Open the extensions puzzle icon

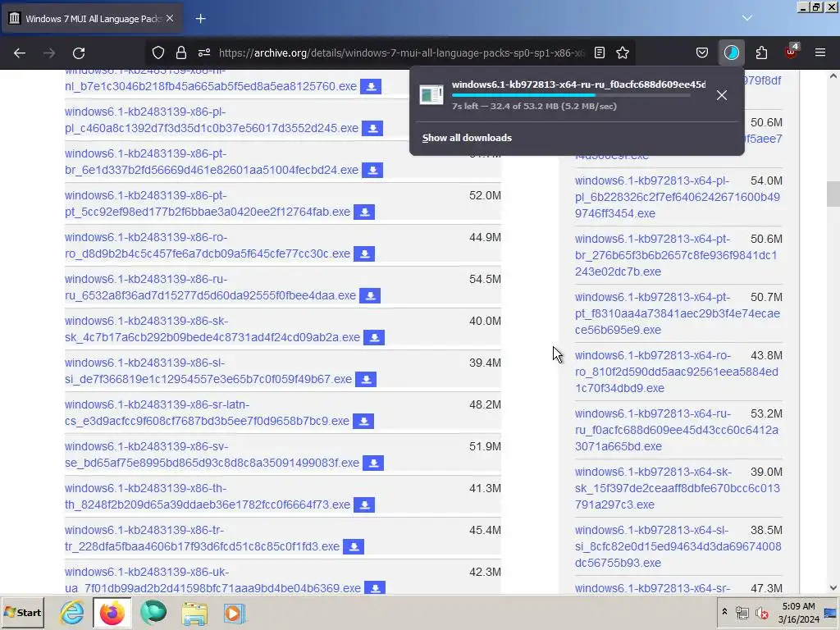point(761,52)
